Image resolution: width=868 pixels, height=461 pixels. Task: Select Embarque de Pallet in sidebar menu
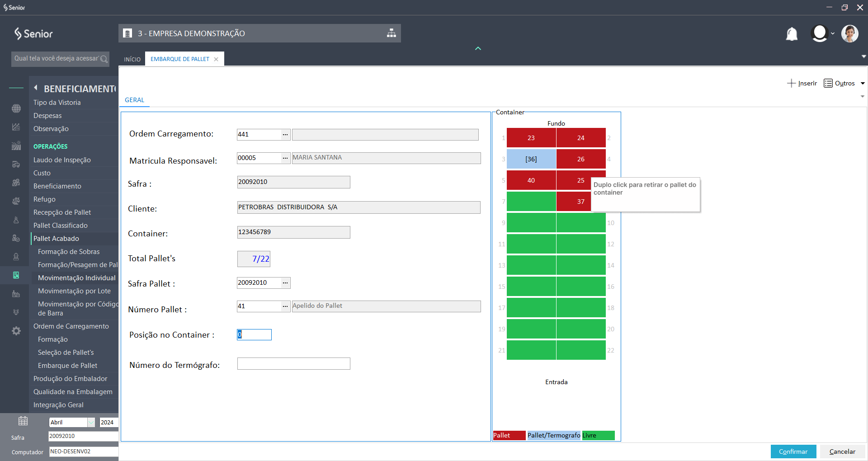[x=67, y=366]
